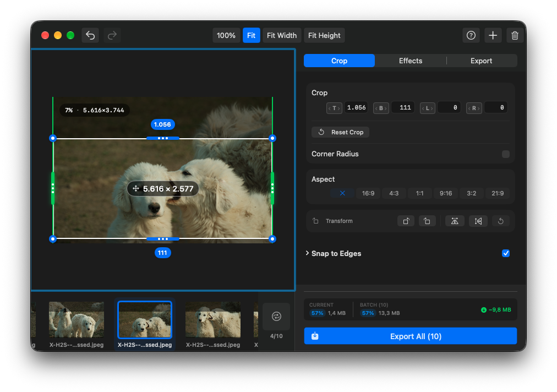The height and width of the screenshot is (392, 557).
Task: Click the batch 57% compression badge
Action: (368, 313)
